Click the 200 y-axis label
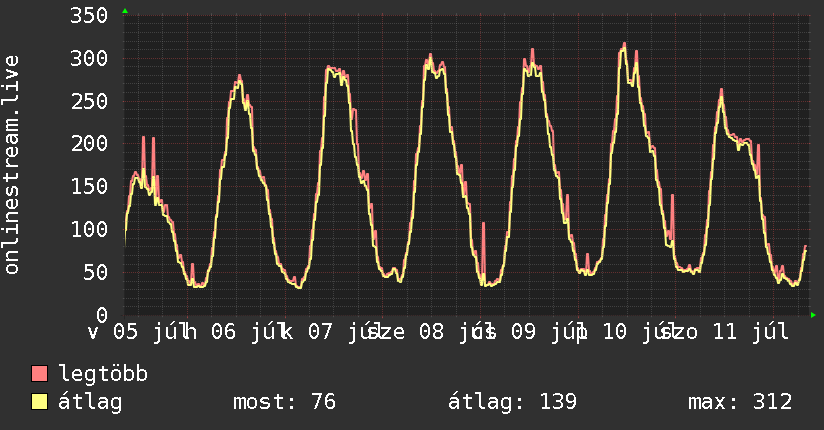The width and height of the screenshot is (824, 430). pyautogui.click(x=89, y=143)
